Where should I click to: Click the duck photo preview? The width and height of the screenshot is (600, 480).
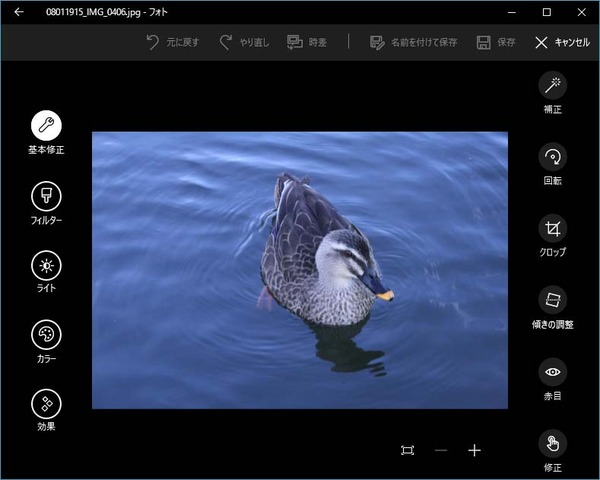(x=300, y=270)
